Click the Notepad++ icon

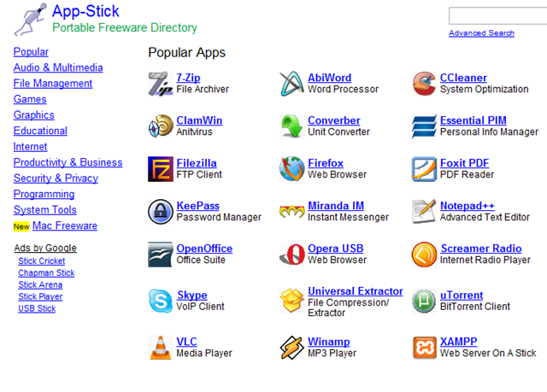pos(424,212)
